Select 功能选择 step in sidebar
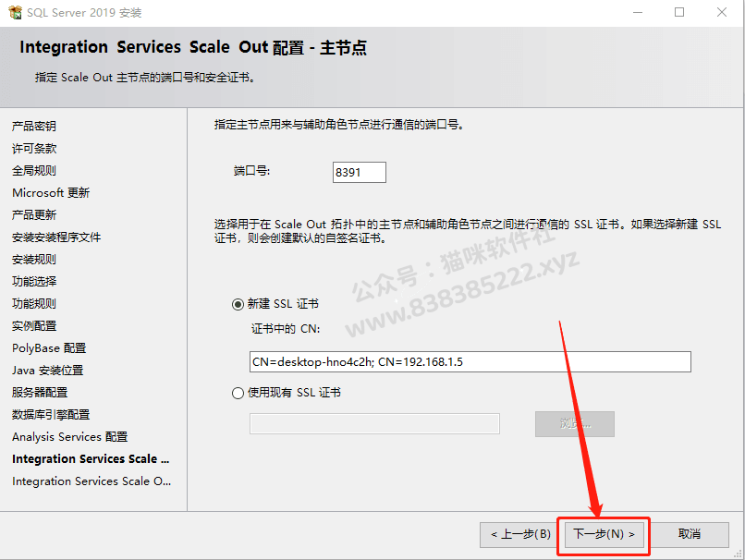Viewport: 745px width, 560px height. point(34,282)
